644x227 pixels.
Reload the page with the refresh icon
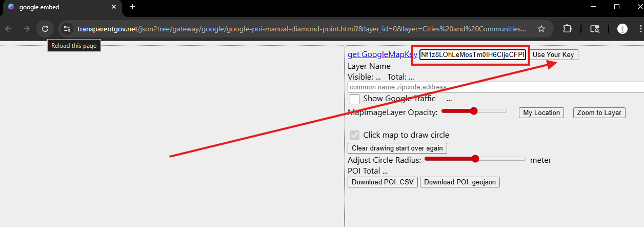(45, 29)
